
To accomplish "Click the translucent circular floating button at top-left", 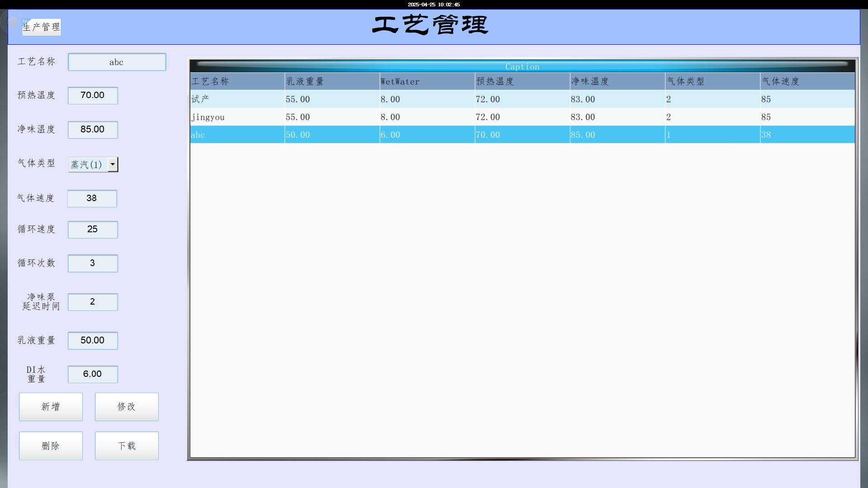I will click(13, 22).
